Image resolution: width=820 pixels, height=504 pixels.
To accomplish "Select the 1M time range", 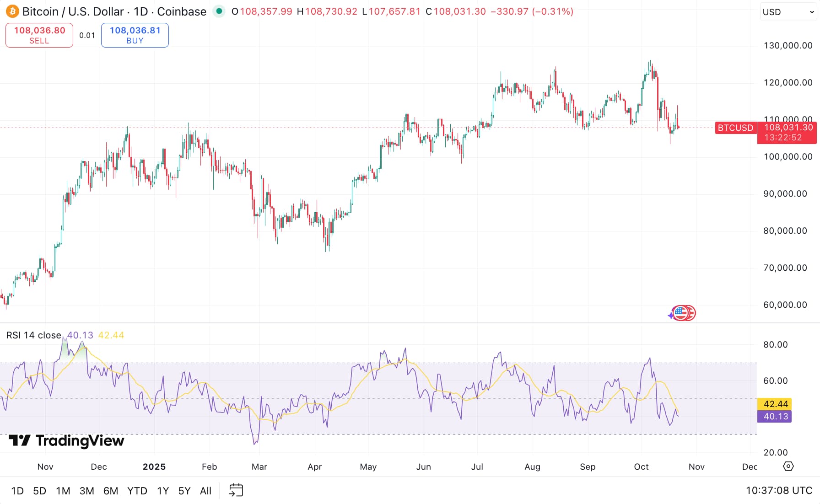I will point(63,491).
